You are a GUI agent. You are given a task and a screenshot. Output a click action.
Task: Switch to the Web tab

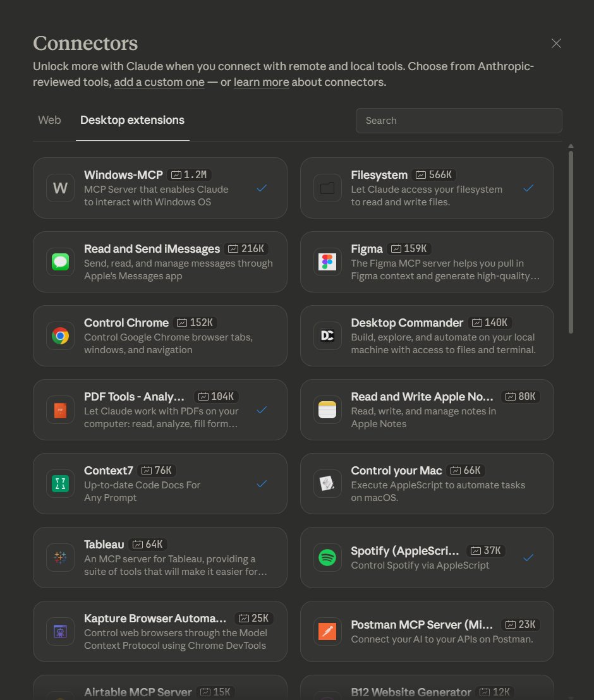pos(49,119)
